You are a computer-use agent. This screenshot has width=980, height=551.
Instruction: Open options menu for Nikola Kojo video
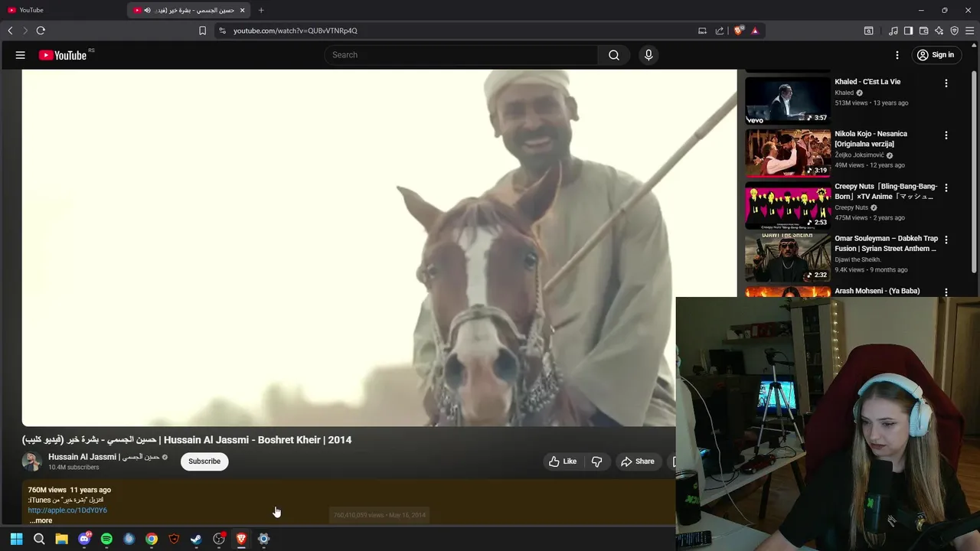tap(946, 135)
